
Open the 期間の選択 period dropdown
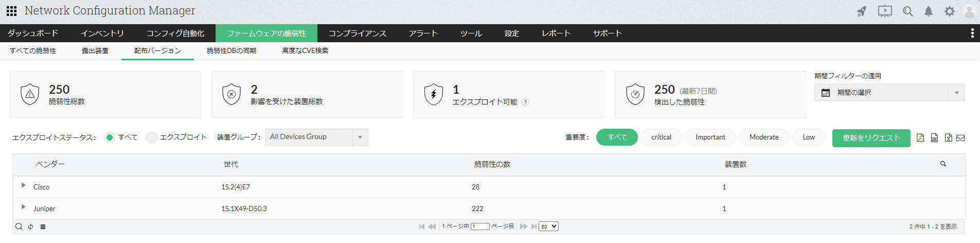coord(889,93)
